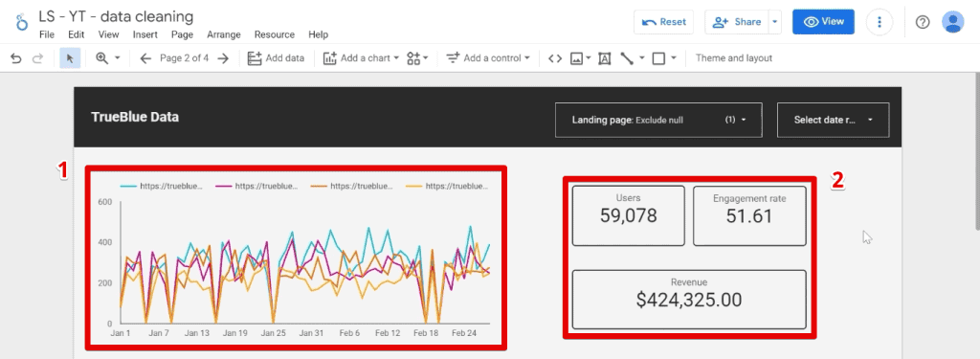Open Theme and layout panel
Screen dimensions: 980x359
(734, 58)
